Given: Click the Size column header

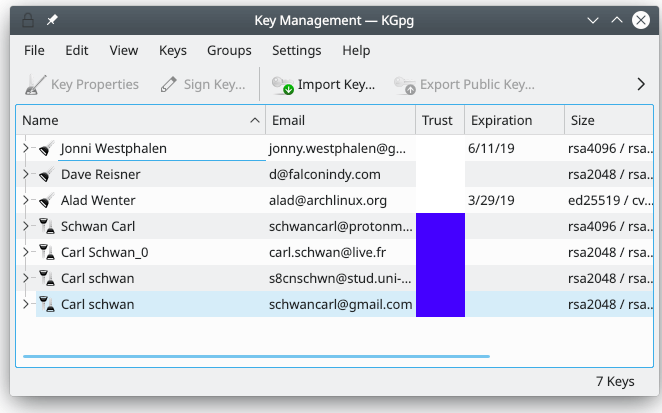Looking at the screenshot, I should pyautogui.click(x=609, y=120).
